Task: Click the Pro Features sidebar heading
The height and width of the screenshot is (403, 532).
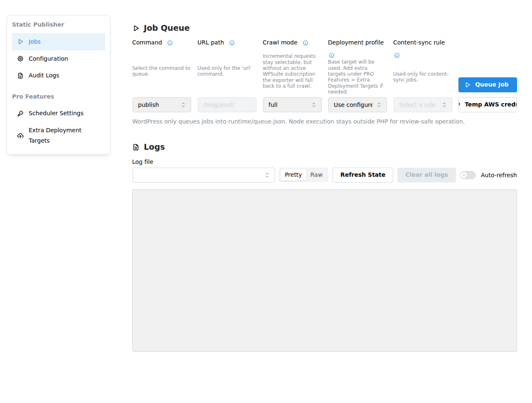Action: coord(33,96)
